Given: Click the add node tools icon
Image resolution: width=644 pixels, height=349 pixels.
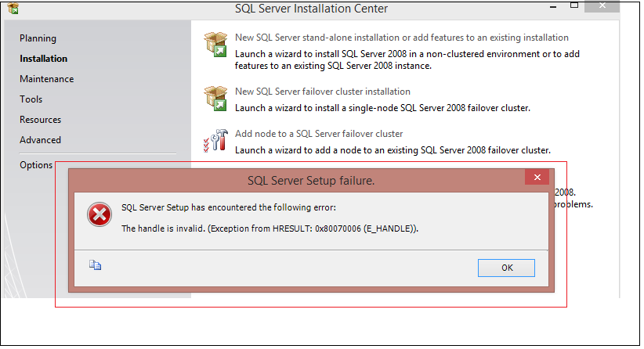Looking at the screenshot, I should tap(215, 141).
